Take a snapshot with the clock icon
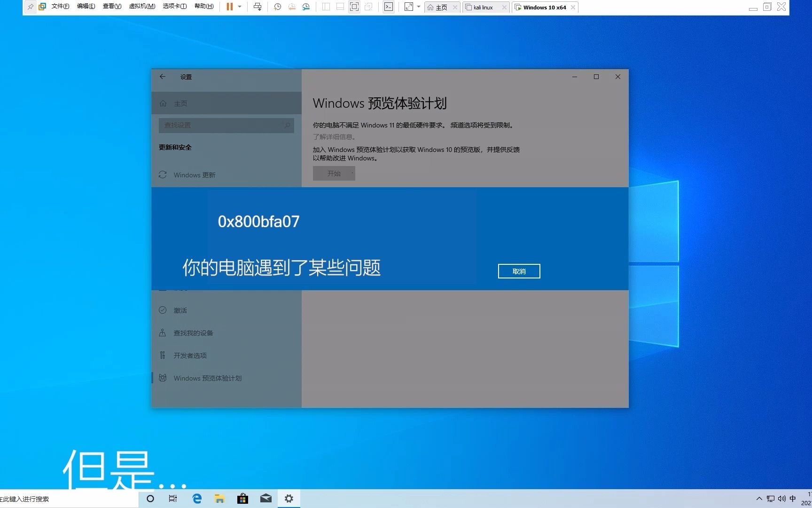 pos(278,7)
